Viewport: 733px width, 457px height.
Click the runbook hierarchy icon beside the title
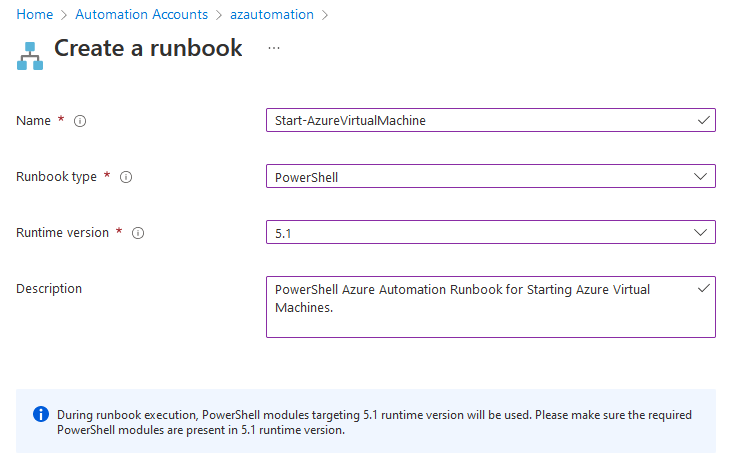click(x=30, y=56)
